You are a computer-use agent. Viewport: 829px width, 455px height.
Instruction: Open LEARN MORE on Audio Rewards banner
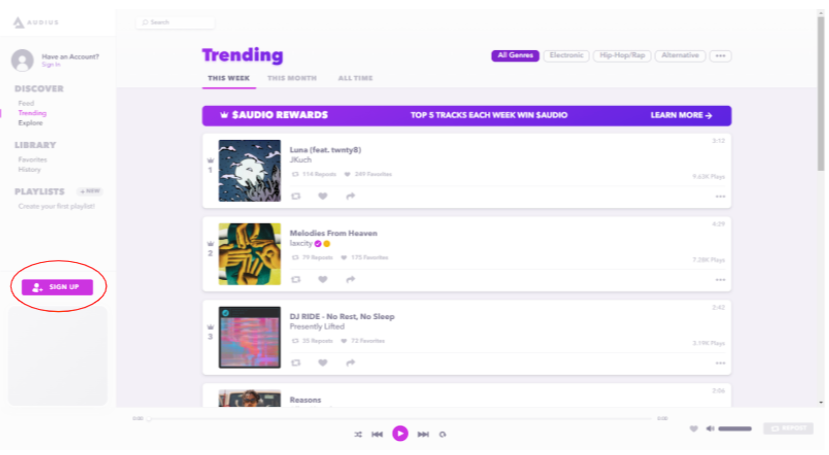click(681, 115)
